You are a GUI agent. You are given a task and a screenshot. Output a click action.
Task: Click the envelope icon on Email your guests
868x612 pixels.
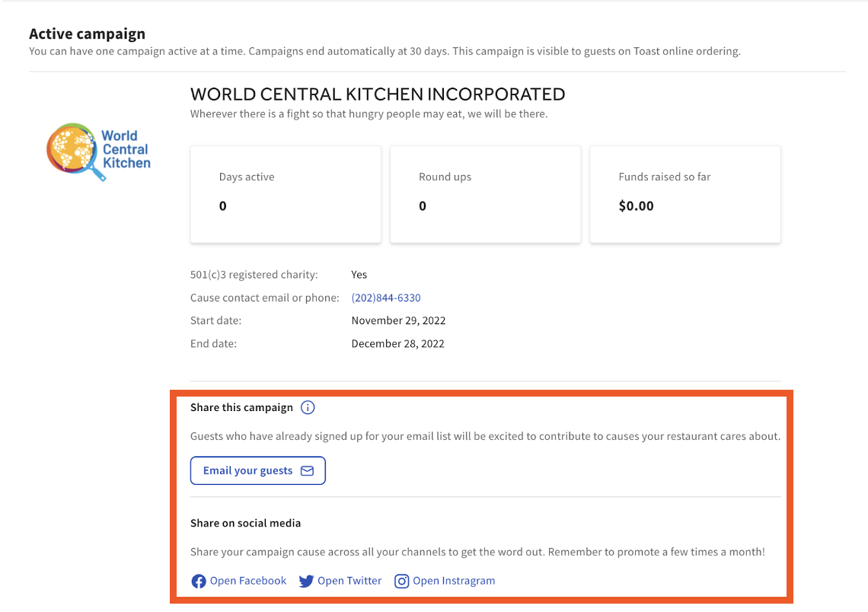pos(308,470)
